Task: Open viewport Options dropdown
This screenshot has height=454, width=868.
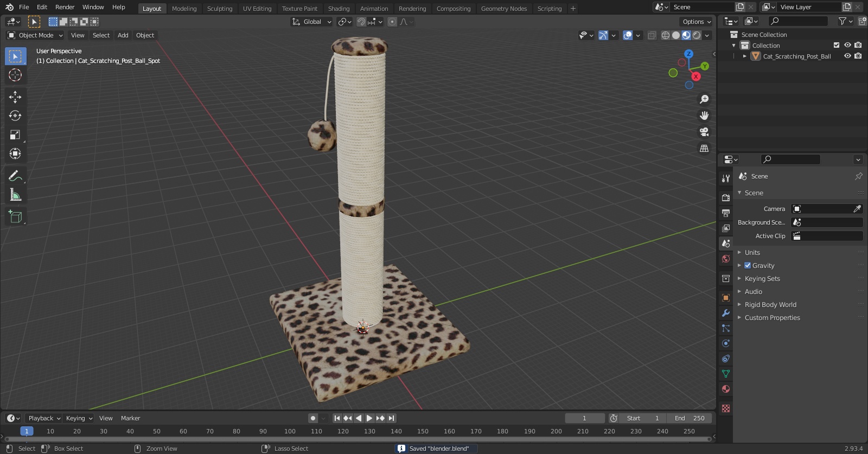Action: pyautogui.click(x=697, y=22)
